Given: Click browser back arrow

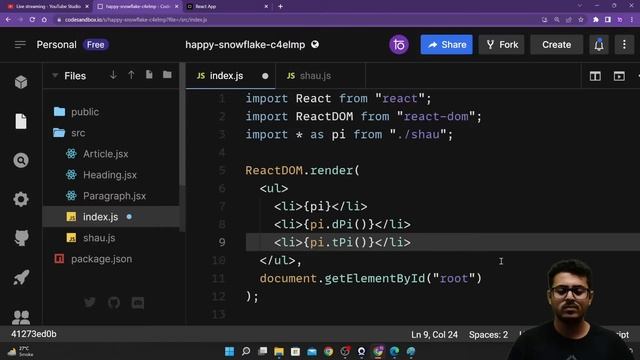Looking at the screenshot, I should coord(8,20).
